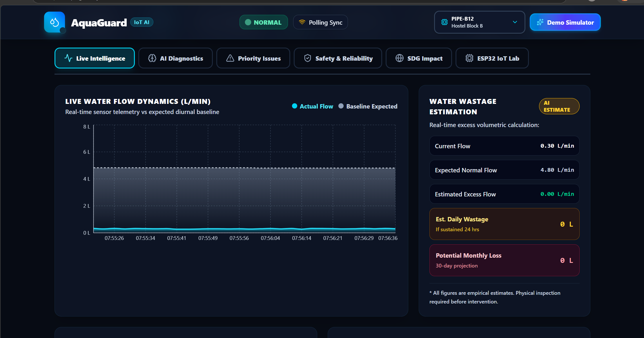
Task: Click the pulse icon on Live Intelligence
Action: [x=68, y=58]
